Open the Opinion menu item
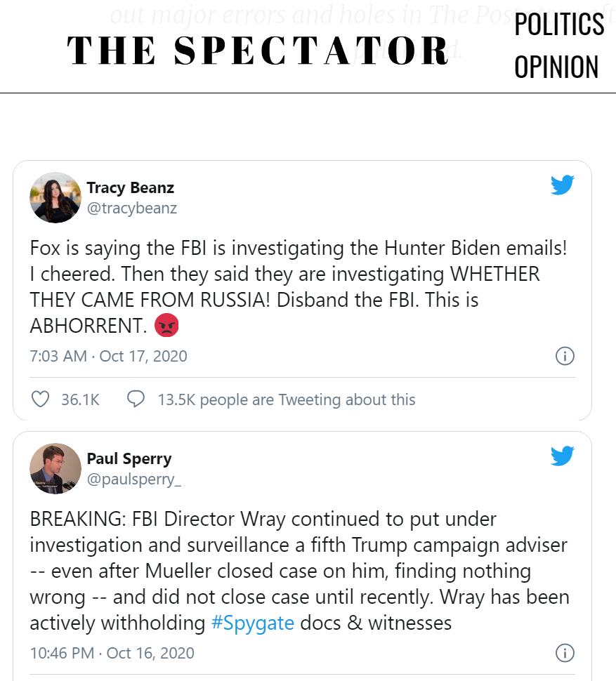 pos(556,67)
